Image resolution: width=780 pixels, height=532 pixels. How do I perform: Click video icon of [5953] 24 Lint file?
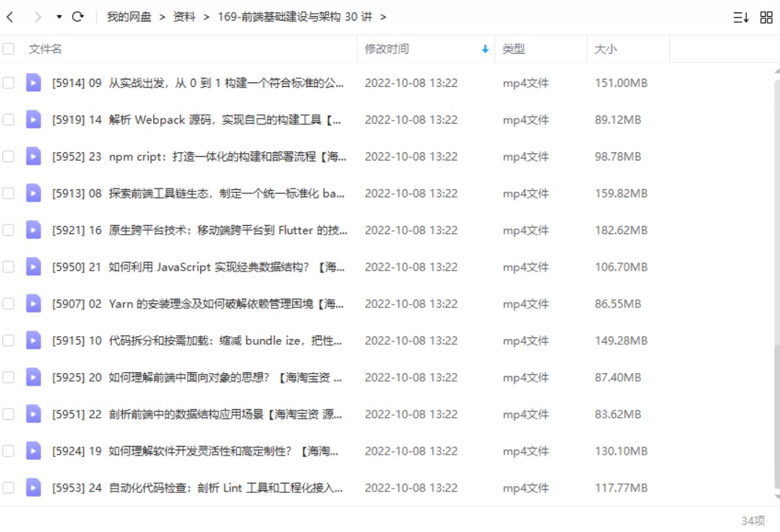[x=33, y=488]
